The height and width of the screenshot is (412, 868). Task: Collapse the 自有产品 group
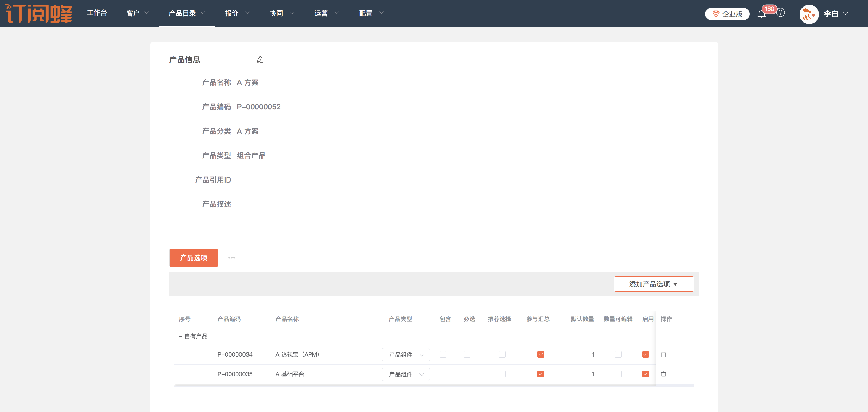point(181,336)
